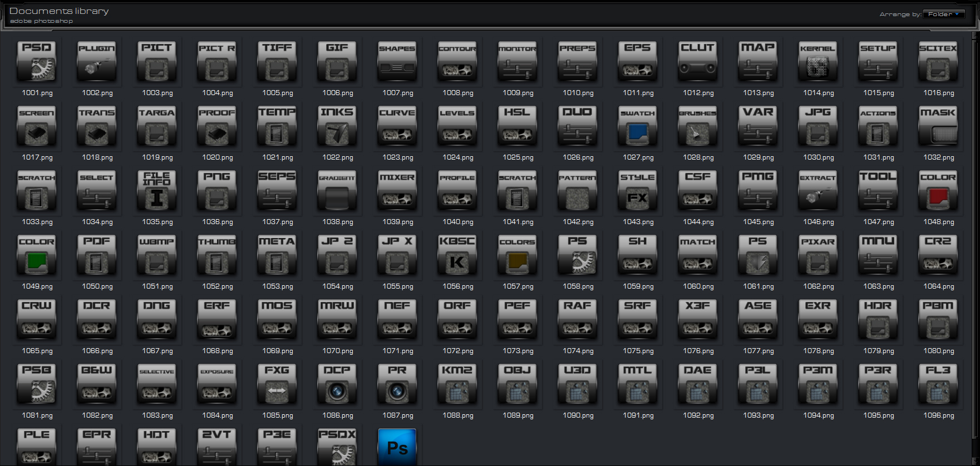The image size is (980, 466).
Task: Open the Arrange by Folder dropdown
Action: tap(943, 14)
